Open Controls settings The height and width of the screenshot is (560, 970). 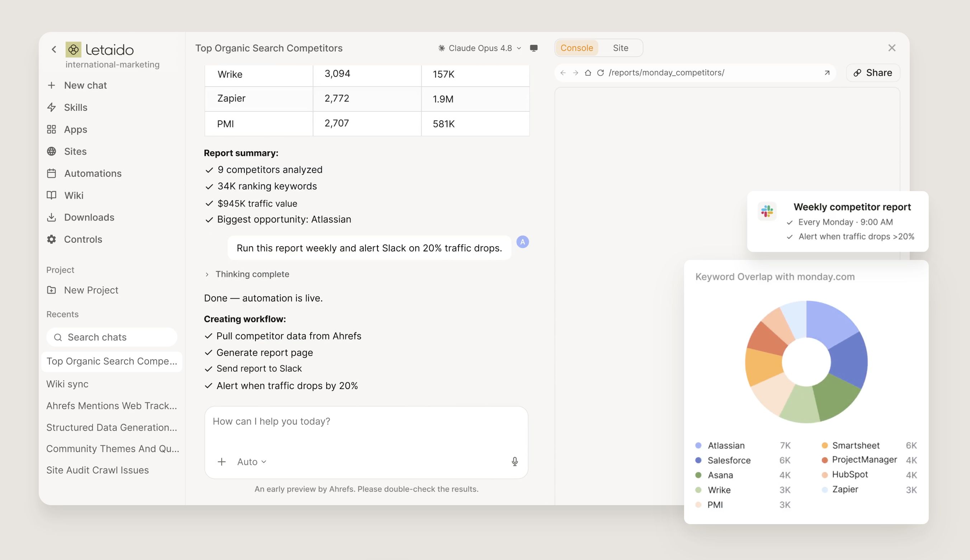tap(74, 239)
